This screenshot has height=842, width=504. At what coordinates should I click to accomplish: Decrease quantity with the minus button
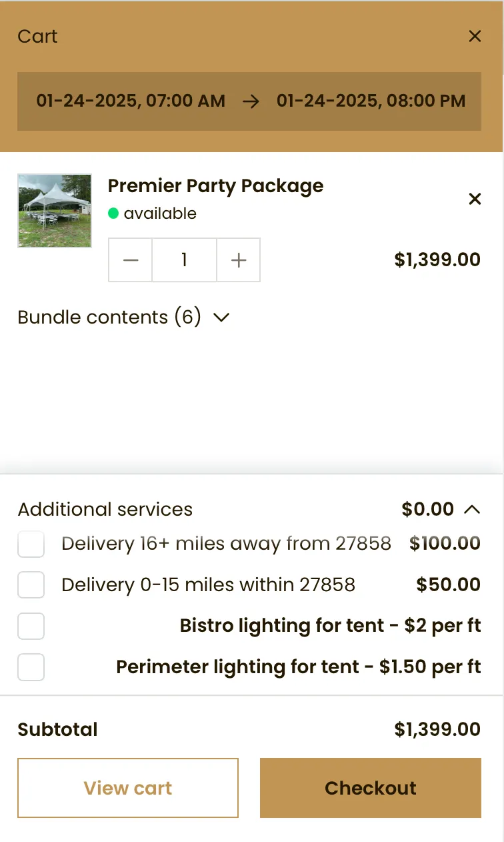click(131, 260)
